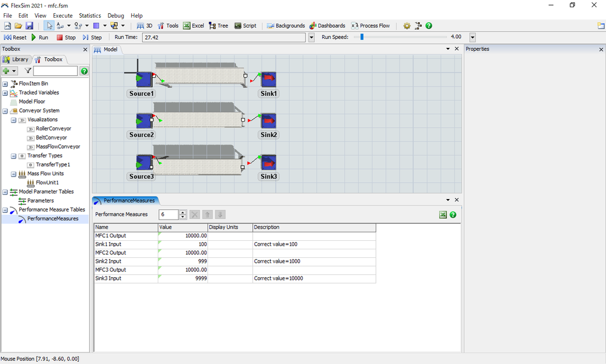The height and width of the screenshot is (364, 606).
Task: Click move-down arrow for performance measures
Action: pyautogui.click(x=220, y=215)
